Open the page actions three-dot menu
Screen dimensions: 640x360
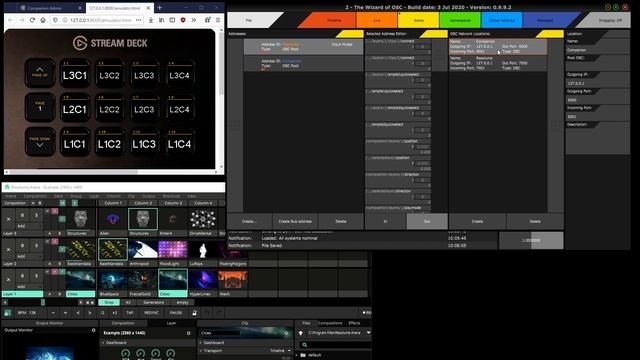pos(139,20)
